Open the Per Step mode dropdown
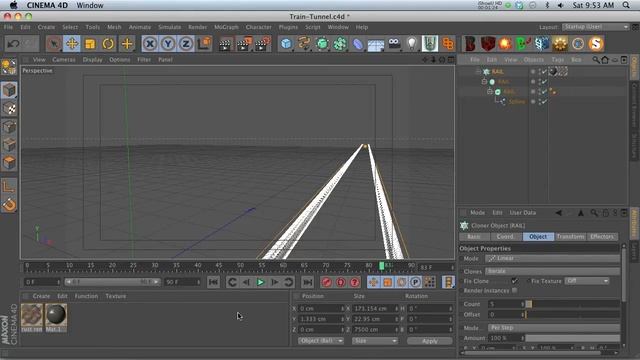640x360 pixels. (x=554, y=328)
